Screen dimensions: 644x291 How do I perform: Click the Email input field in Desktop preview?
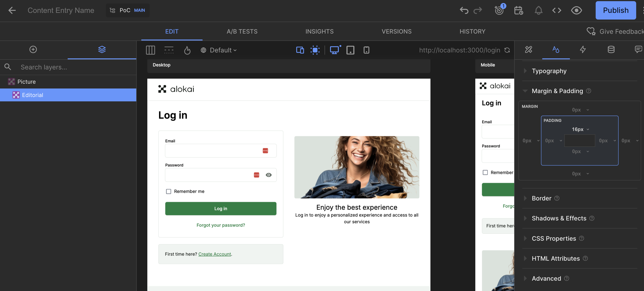click(x=220, y=151)
